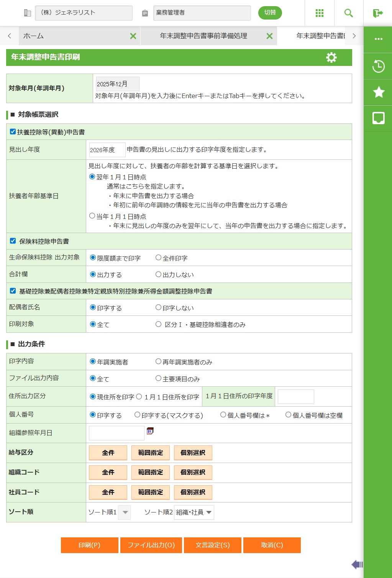Screen dimensions: 392x578
Task: Open ソート順2 組織・社員 dropdown
Action: 194,512
